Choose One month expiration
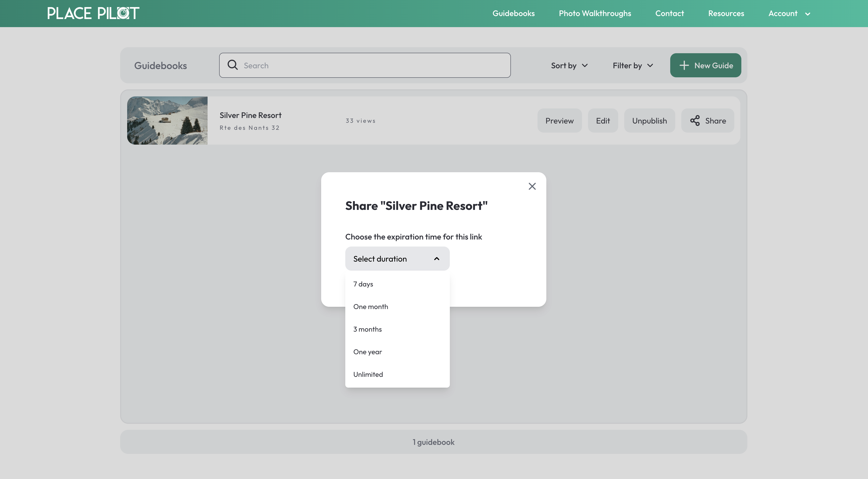The width and height of the screenshot is (868, 479). click(x=371, y=306)
